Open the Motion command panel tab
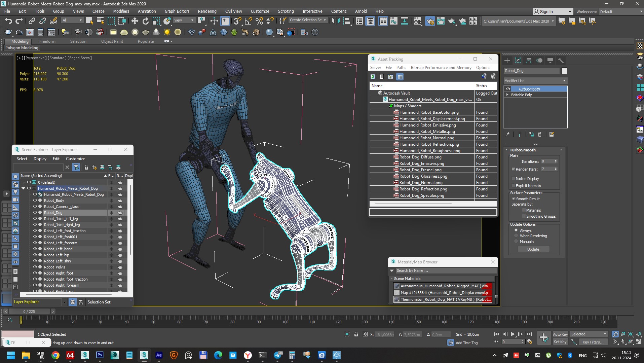 click(539, 61)
